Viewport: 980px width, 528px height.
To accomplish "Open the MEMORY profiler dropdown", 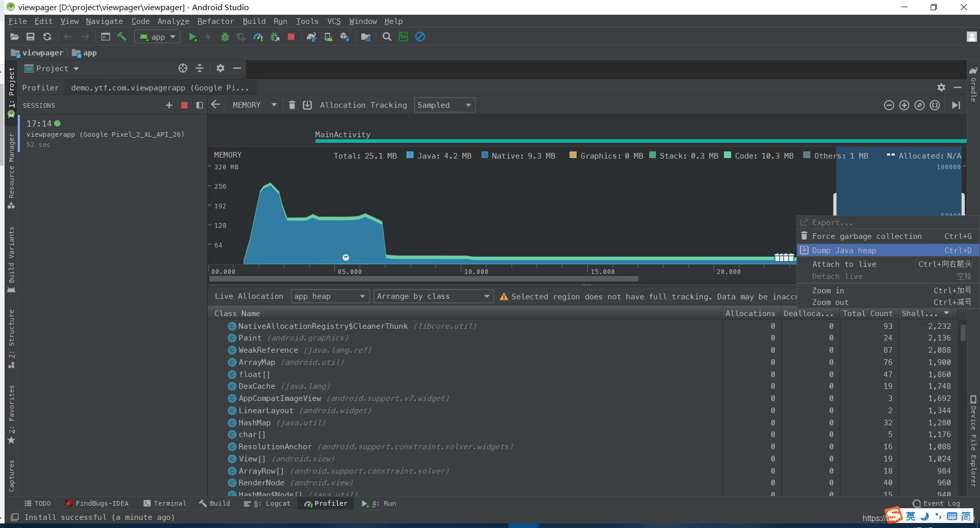I will 255,105.
